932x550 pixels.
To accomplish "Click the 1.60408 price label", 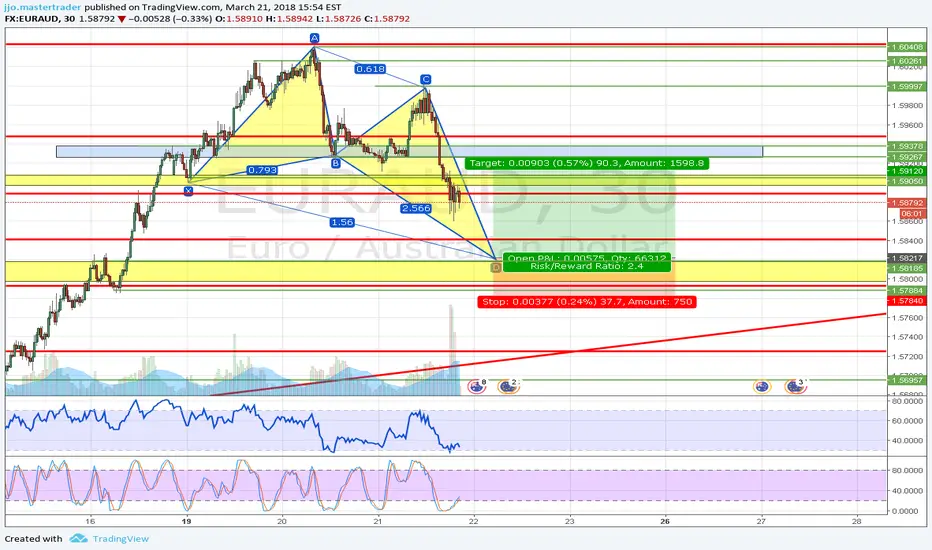I will [907, 47].
